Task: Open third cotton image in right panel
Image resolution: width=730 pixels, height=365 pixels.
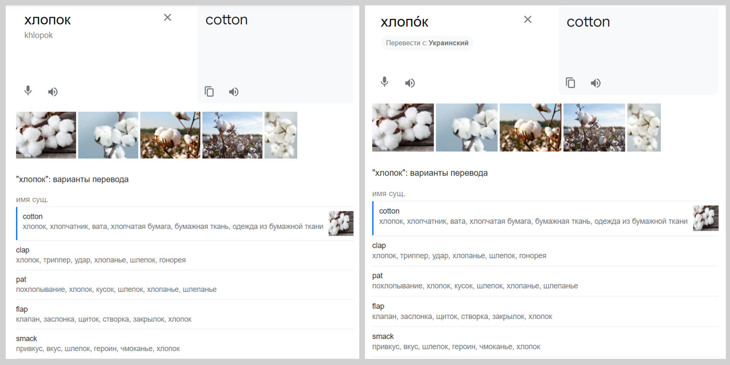Action: [x=530, y=128]
